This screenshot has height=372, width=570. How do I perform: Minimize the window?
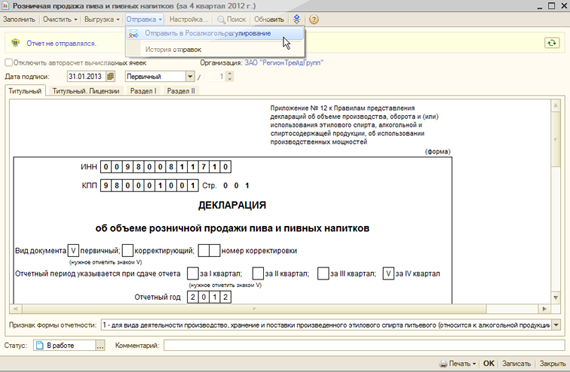tap(540, 5)
